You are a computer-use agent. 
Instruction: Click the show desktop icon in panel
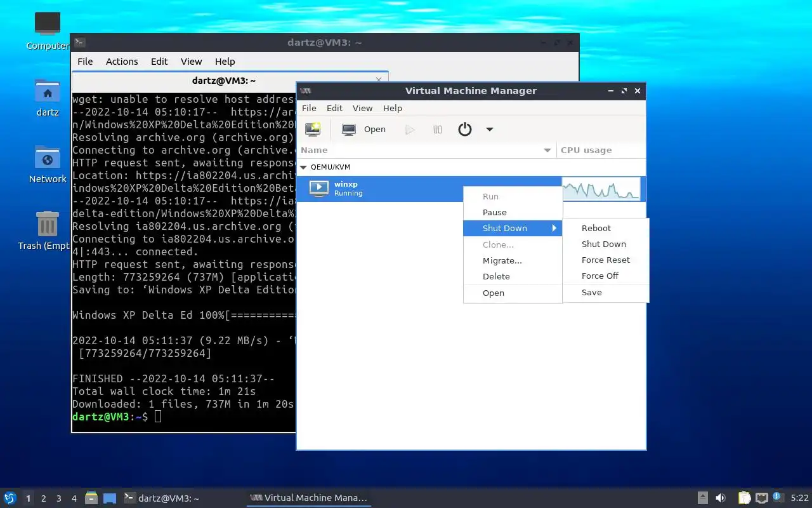(x=110, y=498)
